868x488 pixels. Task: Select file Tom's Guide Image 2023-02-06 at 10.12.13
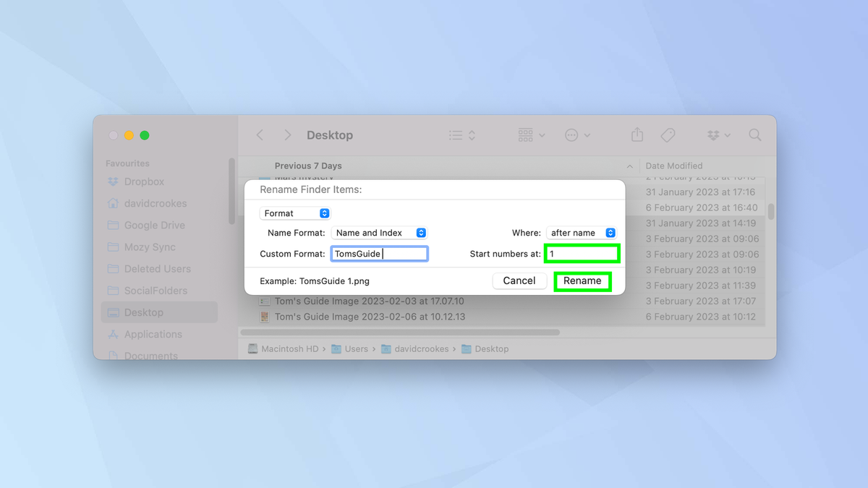click(370, 317)
